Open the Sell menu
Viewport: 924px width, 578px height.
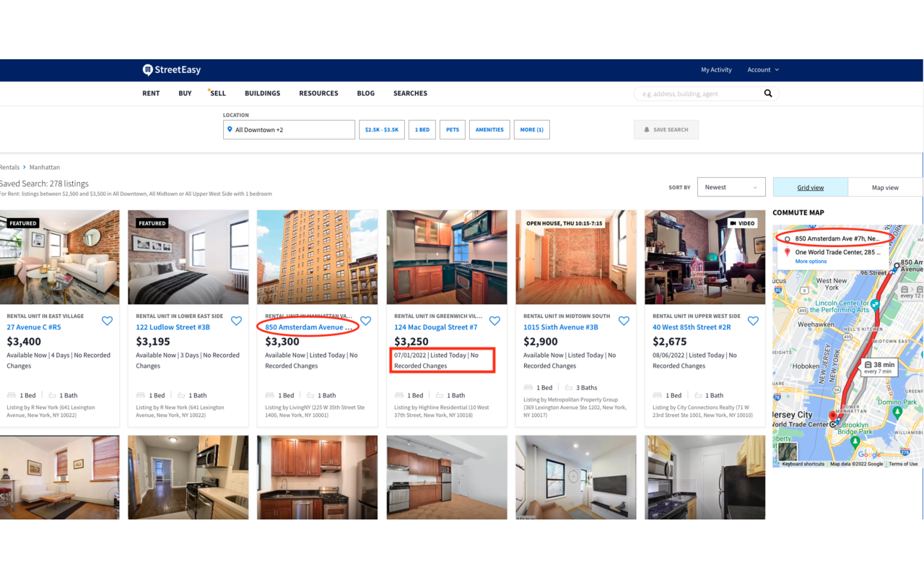(x=218, y=93)
